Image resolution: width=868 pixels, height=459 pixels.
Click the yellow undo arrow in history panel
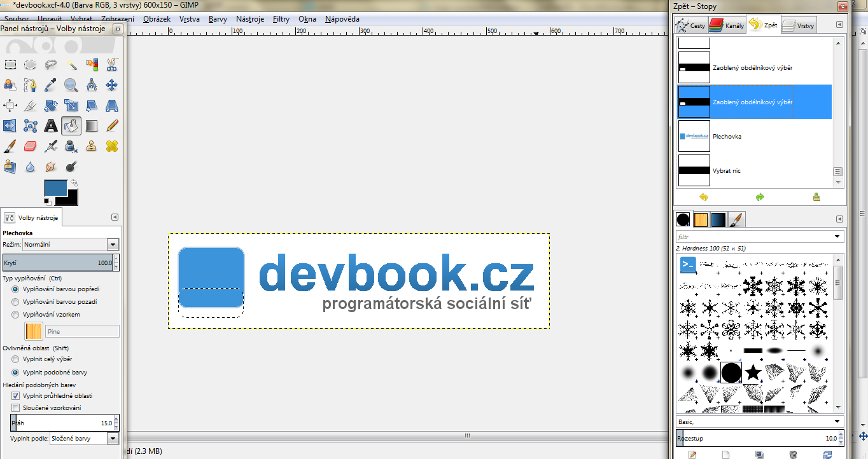(x=703, y=197)
